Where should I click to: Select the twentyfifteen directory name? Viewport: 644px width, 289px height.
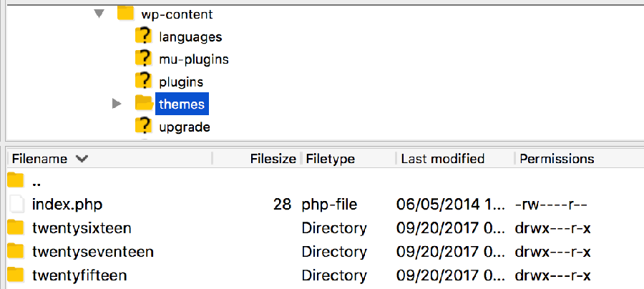coord(79,275)
